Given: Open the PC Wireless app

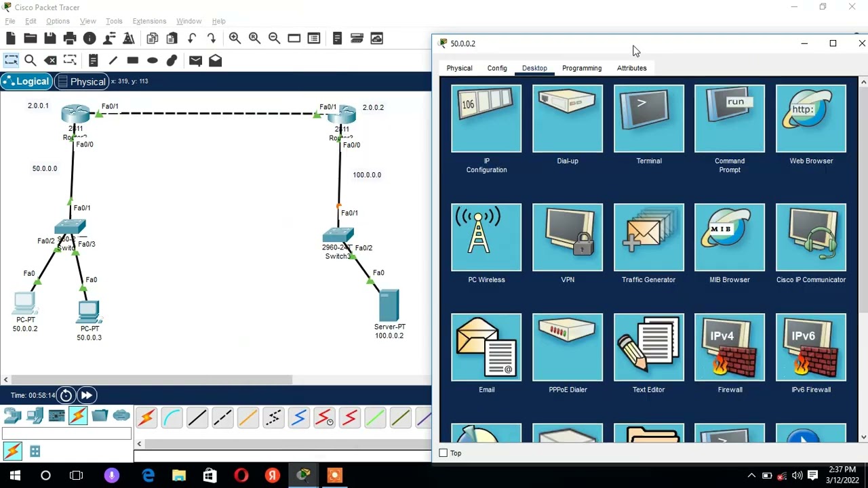Looking at the screenshot, I should (486, 237).
